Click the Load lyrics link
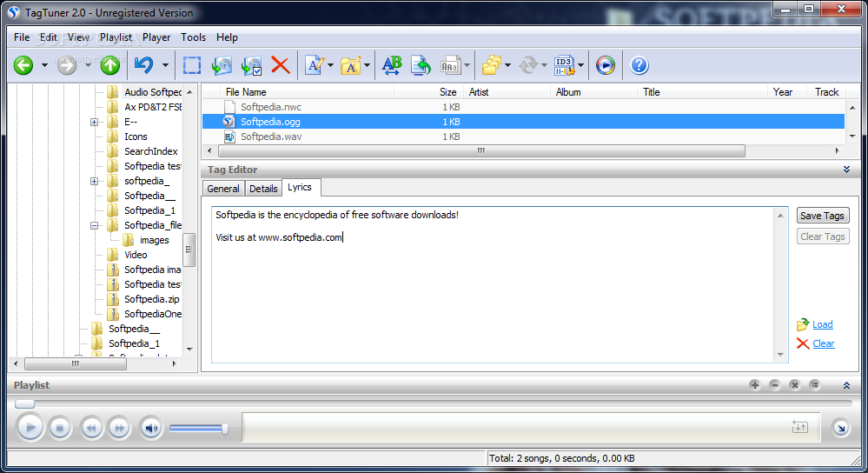Image resolution: width=868 pixels, height=473 pixels. click(x=823, y=324)
